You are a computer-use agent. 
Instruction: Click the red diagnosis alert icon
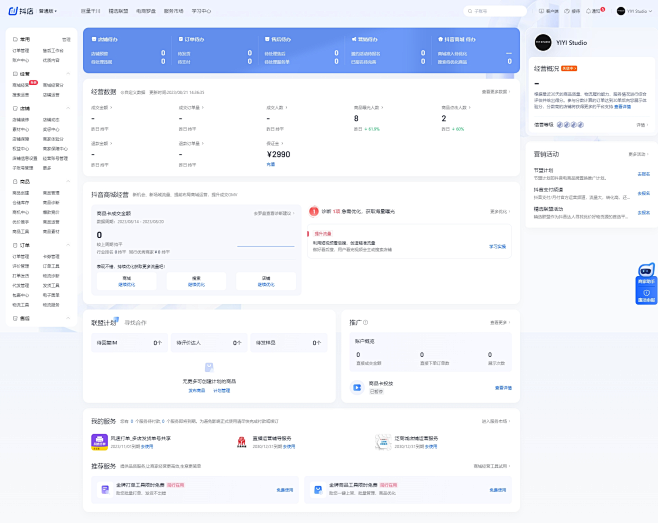(313, 211)
